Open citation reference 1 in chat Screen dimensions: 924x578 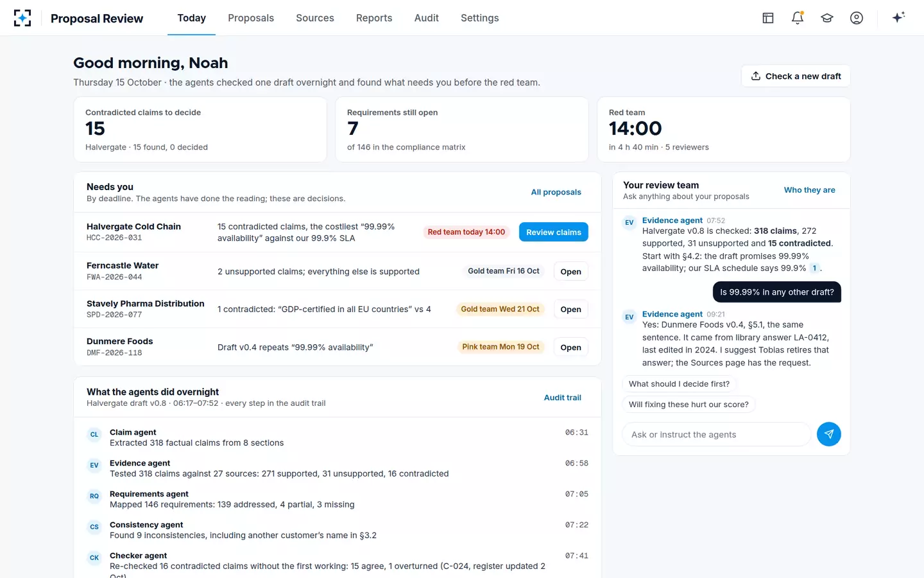click(x=814, y=268)
